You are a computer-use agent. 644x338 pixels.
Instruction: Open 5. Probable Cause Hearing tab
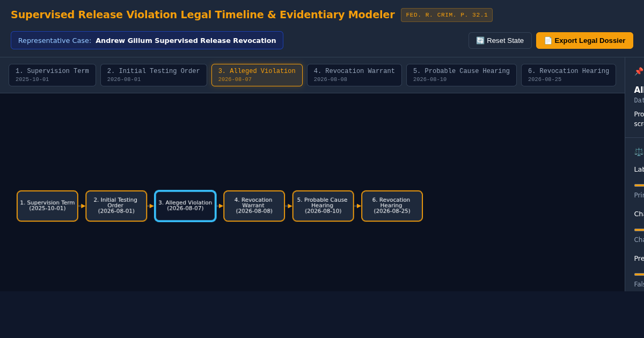pos(462,75)
